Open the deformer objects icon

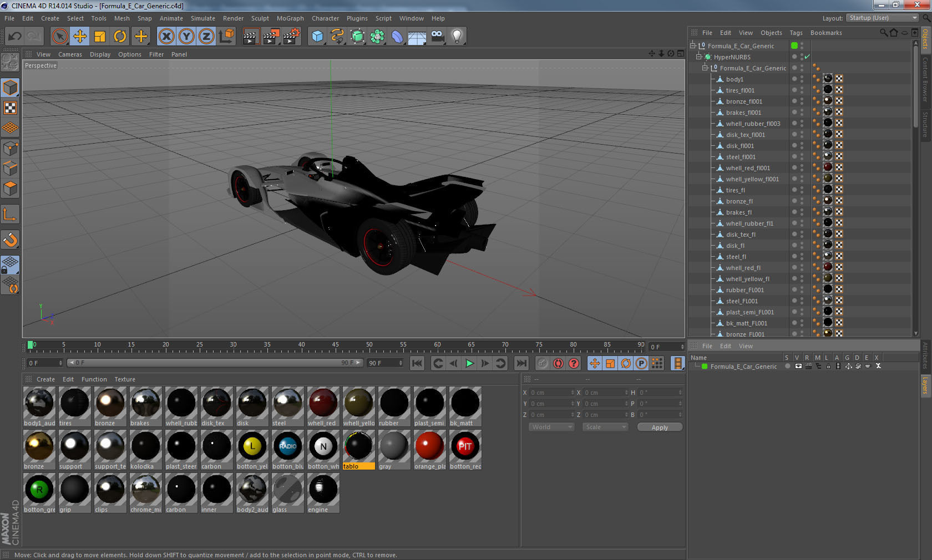click(397, 37)
